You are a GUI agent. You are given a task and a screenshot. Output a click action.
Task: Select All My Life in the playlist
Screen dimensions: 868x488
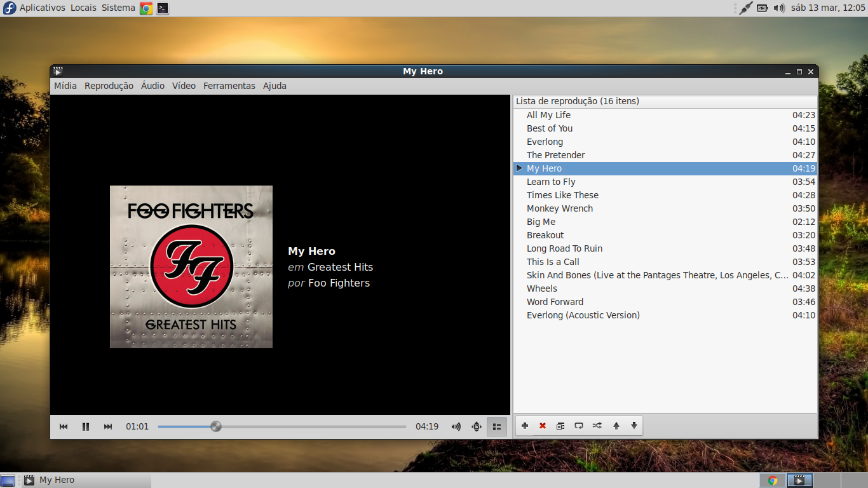665,115
